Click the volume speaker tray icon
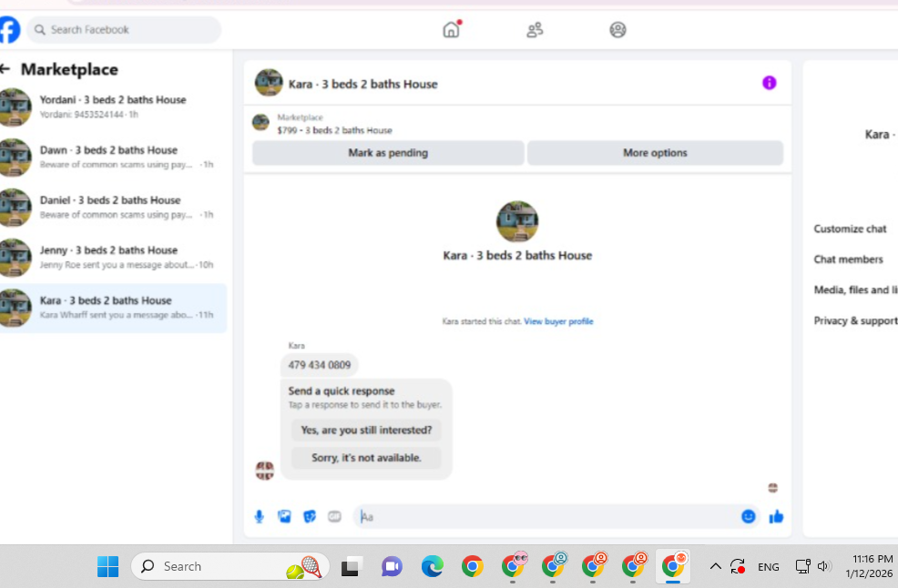Screen dimensions: 898x588 pos(823,566)
